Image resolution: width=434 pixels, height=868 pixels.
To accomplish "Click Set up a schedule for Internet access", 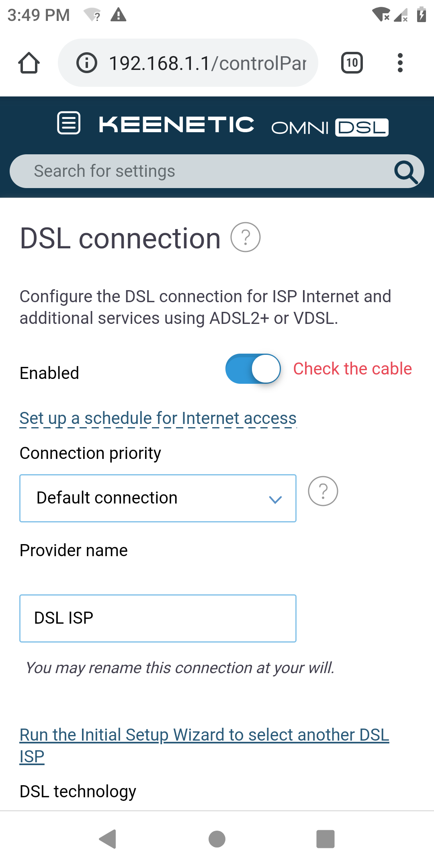I will click(x=158, y=418).
